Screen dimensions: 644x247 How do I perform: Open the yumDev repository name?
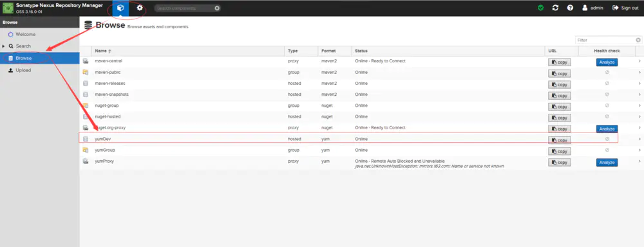click(x=102, y=139)
